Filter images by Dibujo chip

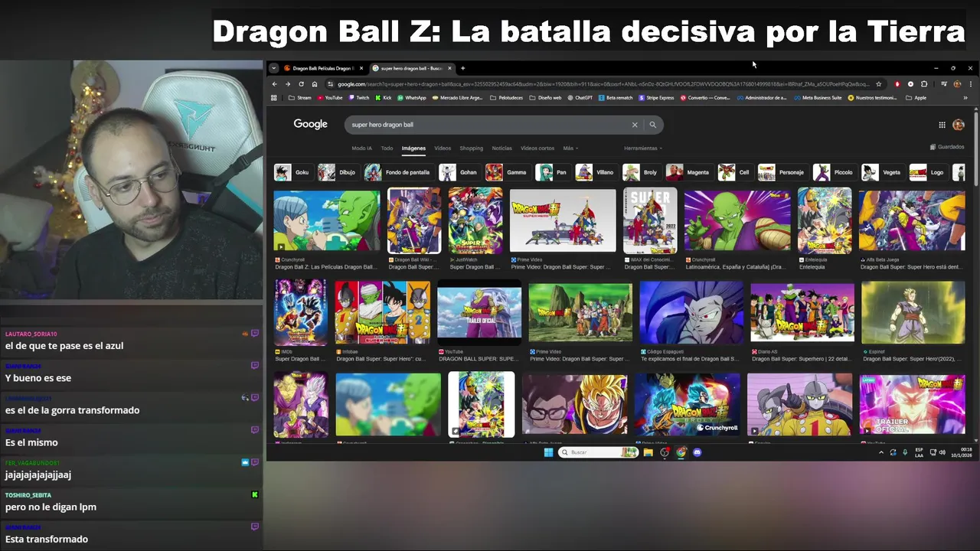point(338,172)
